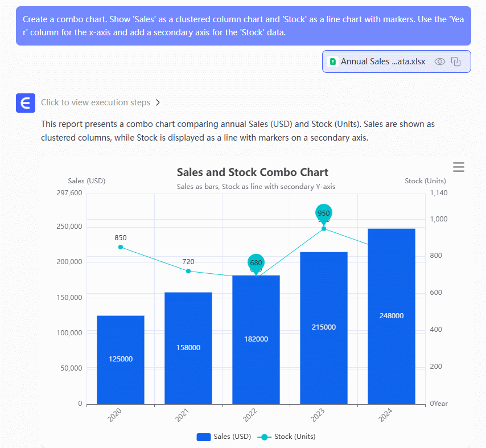Click the blue Sales legend color swatch

coord(204,437)
